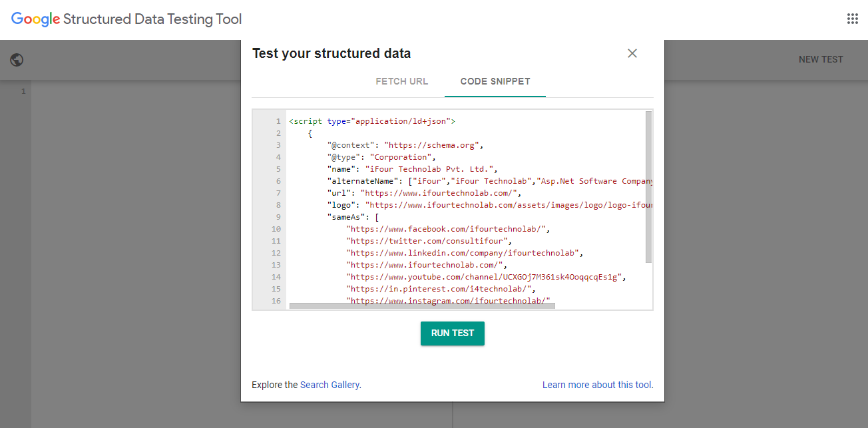Click the Structured Data Testing Tool title
Screen dimensions: 868x428
(152, 19)
